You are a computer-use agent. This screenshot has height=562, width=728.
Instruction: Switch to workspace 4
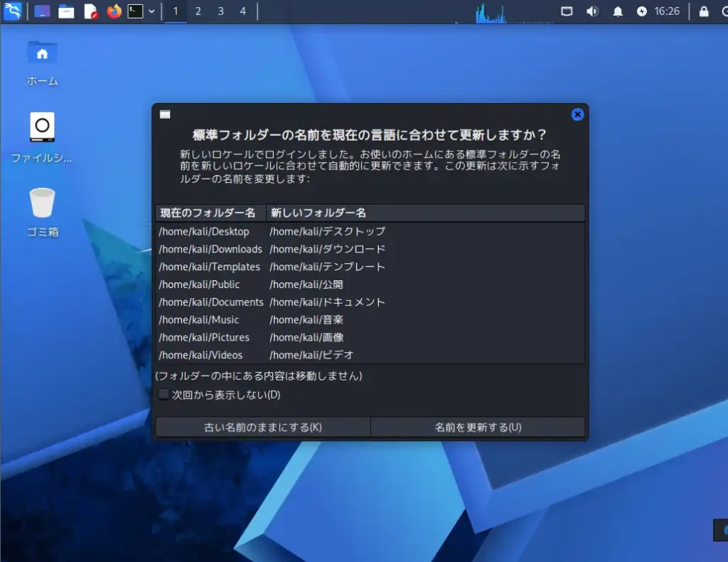tap(244, 11)
